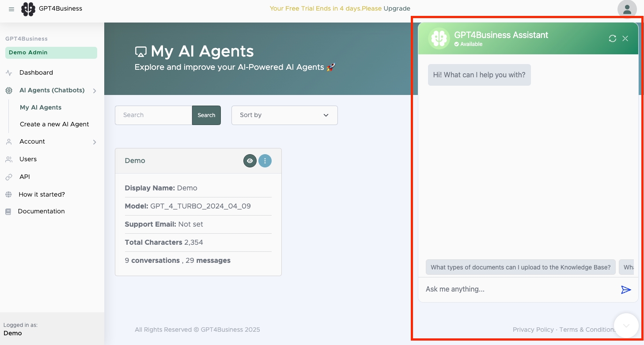This screenshot has height=345, width=644.
Task: Go to Dashboard in the sidebar
Action: pos(36,72)
